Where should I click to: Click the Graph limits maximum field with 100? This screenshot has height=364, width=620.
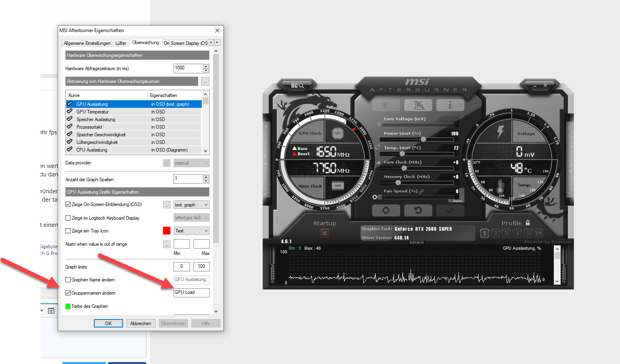point(201,267)
